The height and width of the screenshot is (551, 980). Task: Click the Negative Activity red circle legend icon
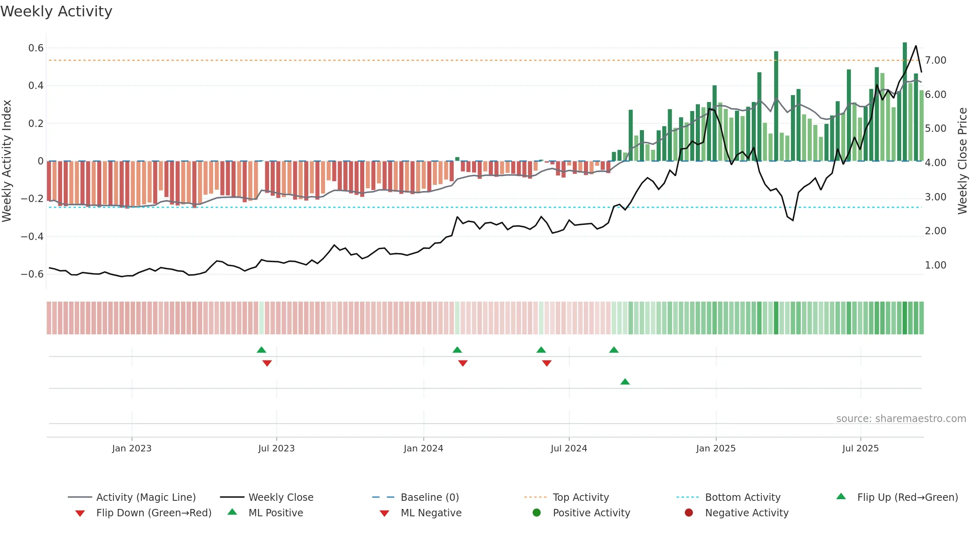click(689, 513)
